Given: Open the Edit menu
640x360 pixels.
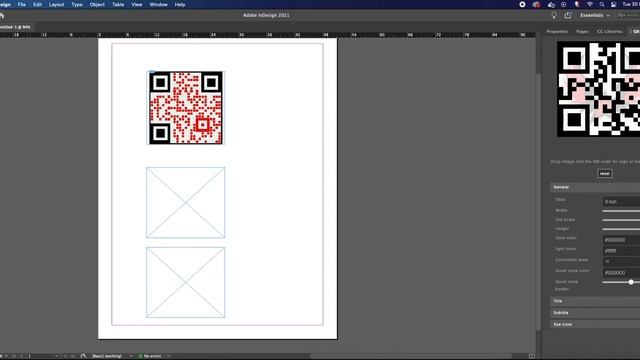Looking at the screenshot, I should 37,4.
